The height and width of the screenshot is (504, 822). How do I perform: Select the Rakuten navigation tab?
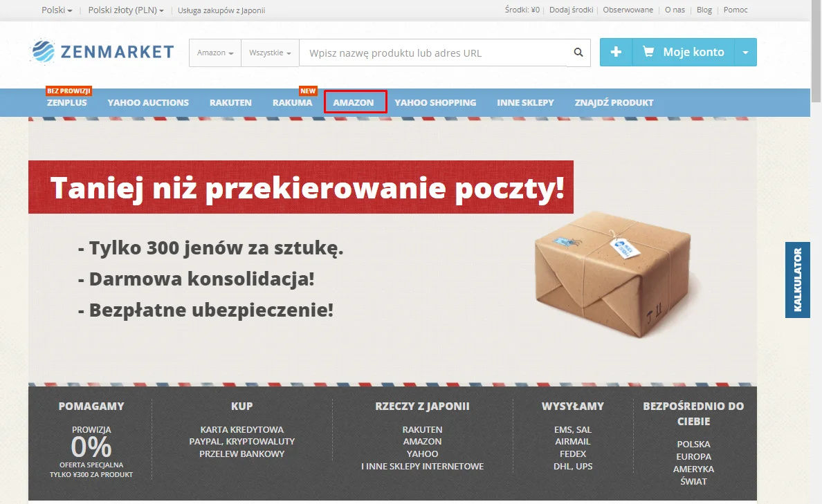coord(230,102)
